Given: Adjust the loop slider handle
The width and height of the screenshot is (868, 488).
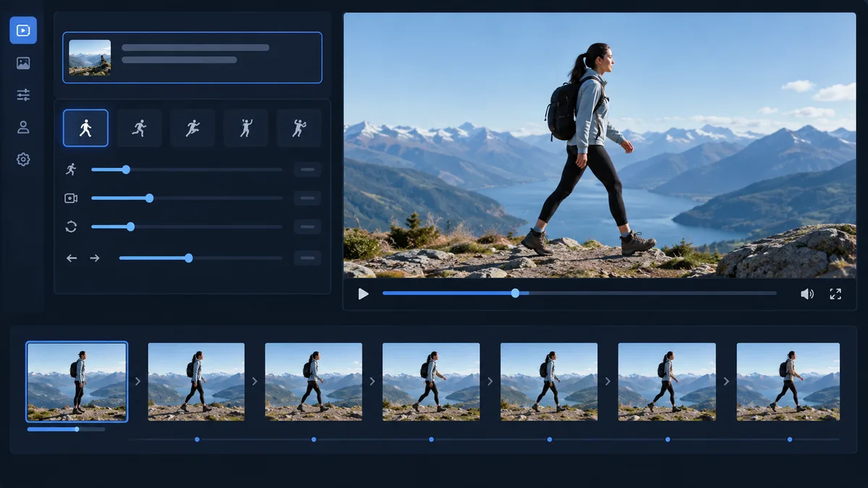Looking at the screenshot, I should click(130, 226).
